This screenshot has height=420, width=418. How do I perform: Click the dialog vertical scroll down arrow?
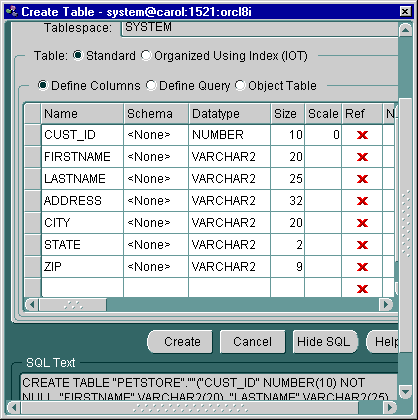pos(406,392)
